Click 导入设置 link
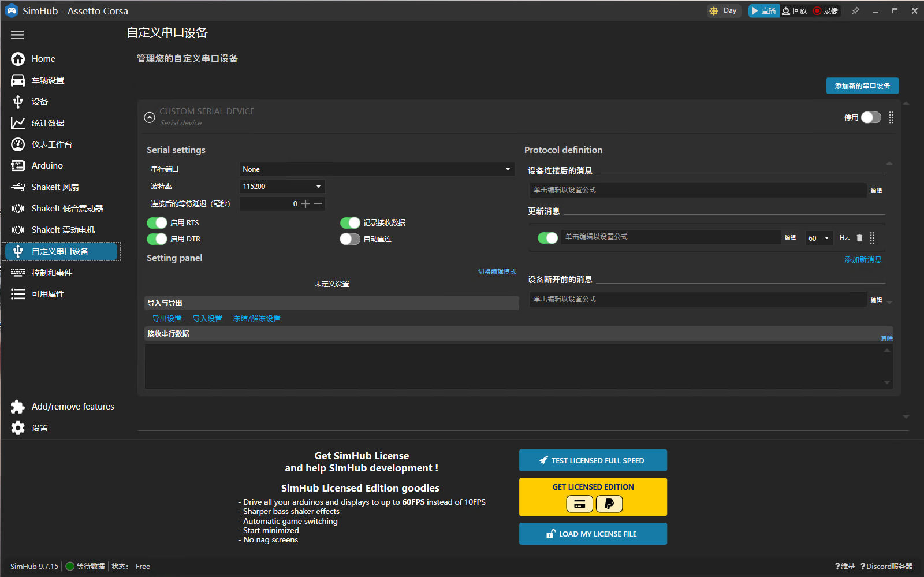The image size is (924, 577). click(207, 318)
